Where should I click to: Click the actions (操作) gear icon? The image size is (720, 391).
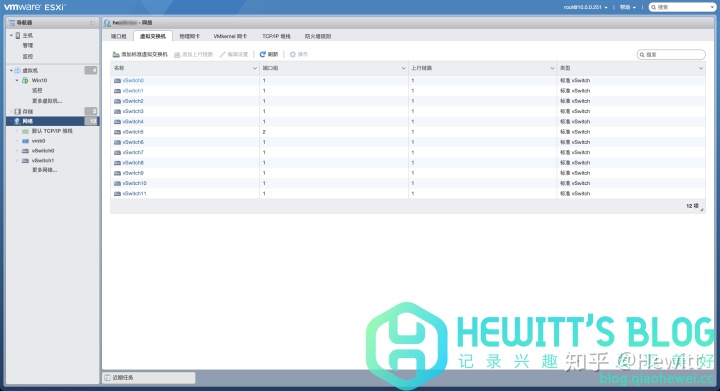coord(292,54)
